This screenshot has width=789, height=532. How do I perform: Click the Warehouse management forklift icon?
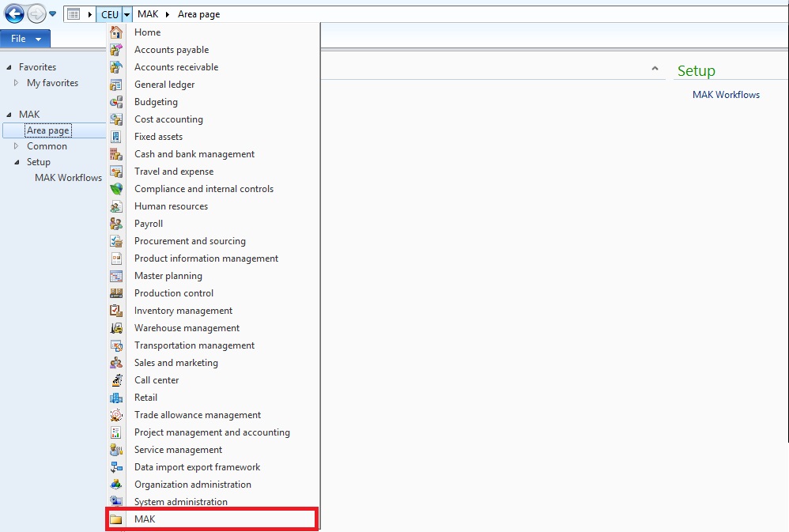[x=116, y=328]
